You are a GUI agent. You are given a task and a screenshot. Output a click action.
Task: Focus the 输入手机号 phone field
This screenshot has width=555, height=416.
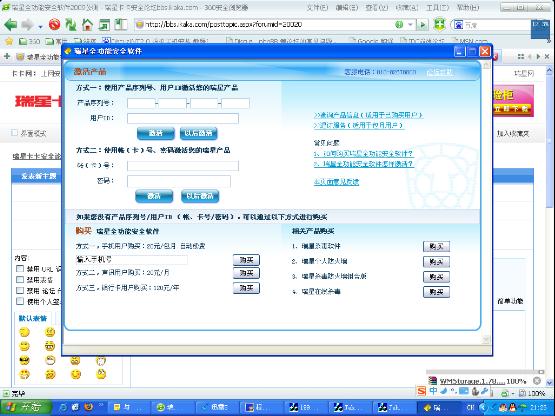[x=131, y=260]
